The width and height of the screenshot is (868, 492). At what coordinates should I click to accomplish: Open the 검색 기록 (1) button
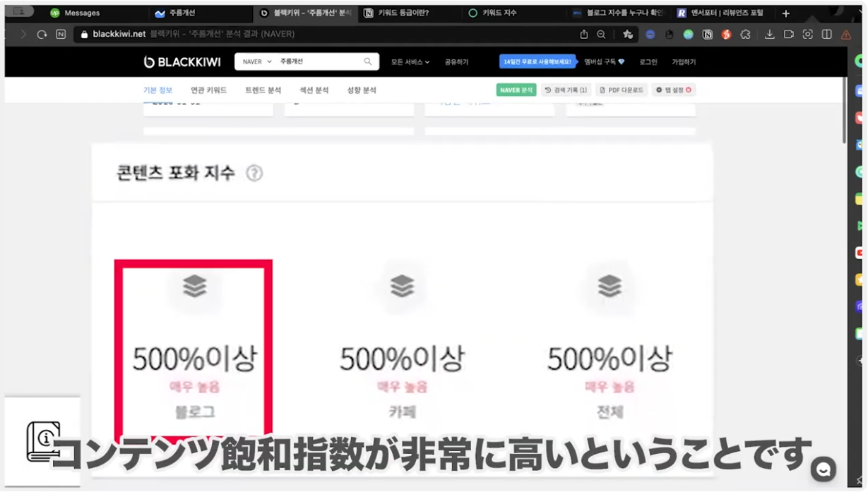click(566, 90)
